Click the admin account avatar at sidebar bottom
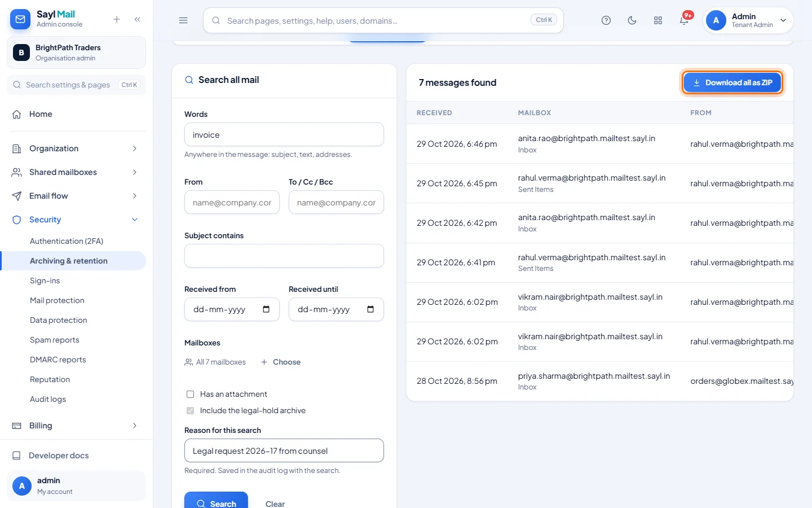The image size is (812, 508). click(x=22, y=485)
